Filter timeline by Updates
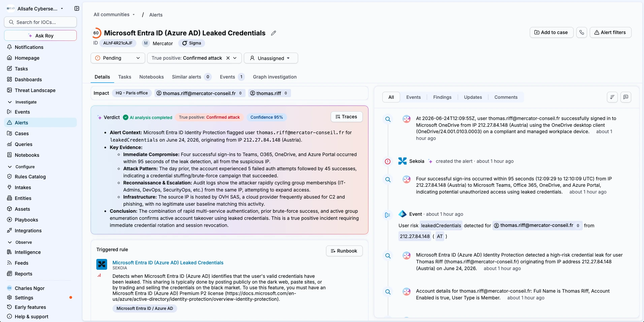The width and height of the screenshot is (644, 322). tap(473, 97)
